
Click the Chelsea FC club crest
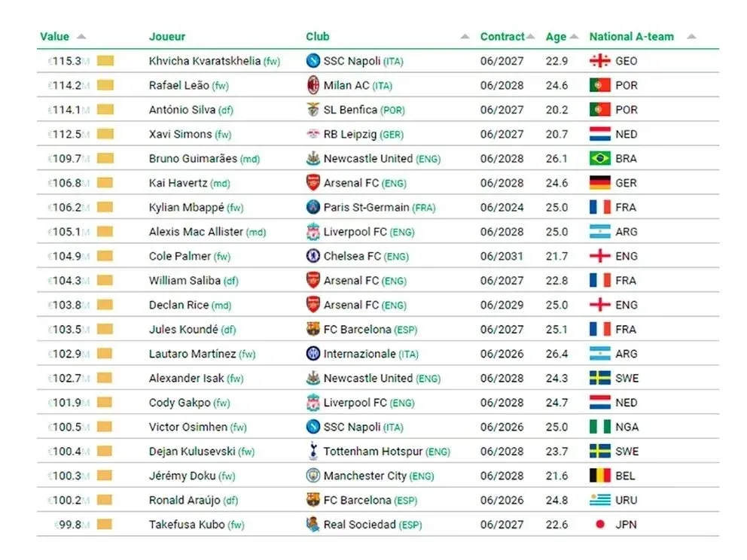pos(313,256)
